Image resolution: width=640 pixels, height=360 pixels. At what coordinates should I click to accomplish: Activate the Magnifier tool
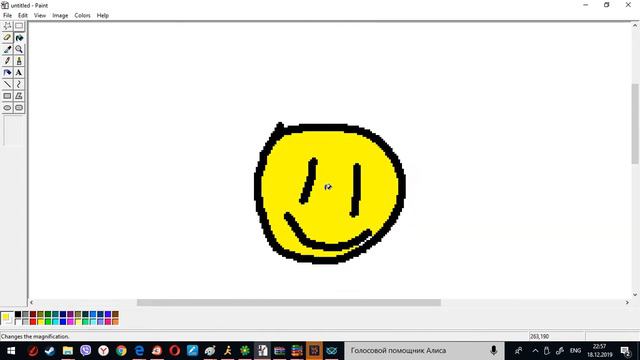(19, 49)
